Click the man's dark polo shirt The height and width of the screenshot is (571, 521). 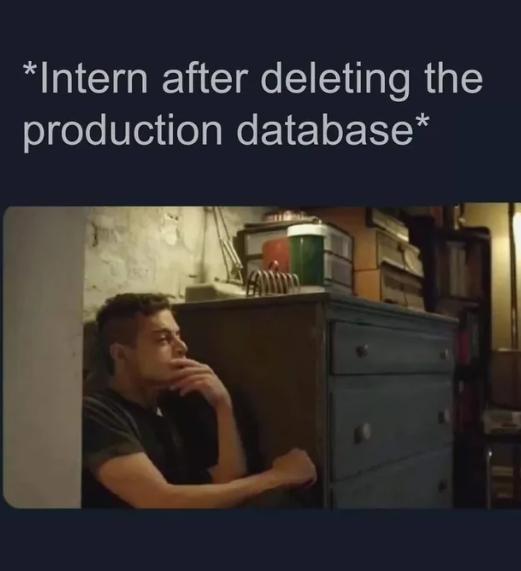coord(146,437)
